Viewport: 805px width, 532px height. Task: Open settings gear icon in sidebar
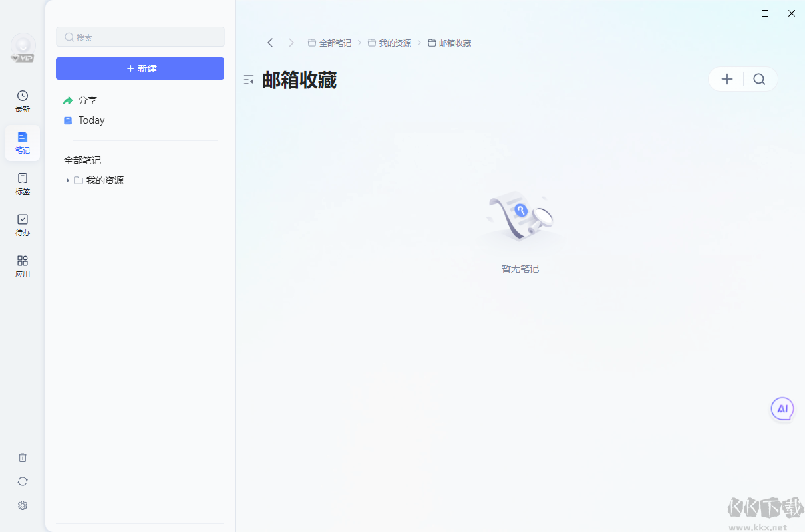point(23,505)
